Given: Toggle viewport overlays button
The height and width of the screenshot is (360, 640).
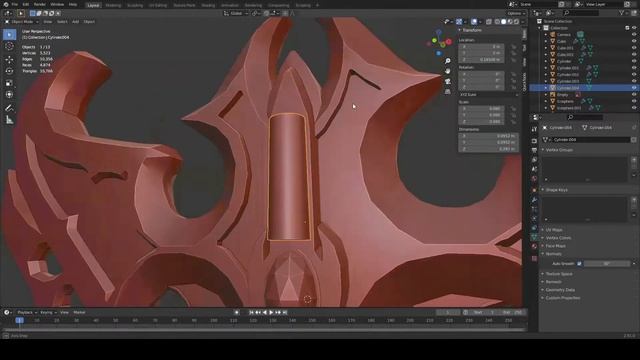Looking at the screenshot, I should [474, 22].
